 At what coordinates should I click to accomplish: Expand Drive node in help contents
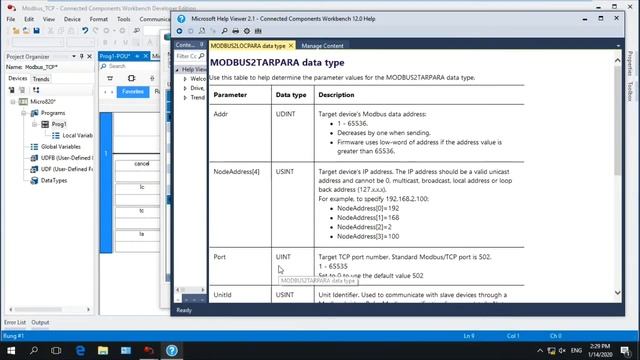click(185, 88)
